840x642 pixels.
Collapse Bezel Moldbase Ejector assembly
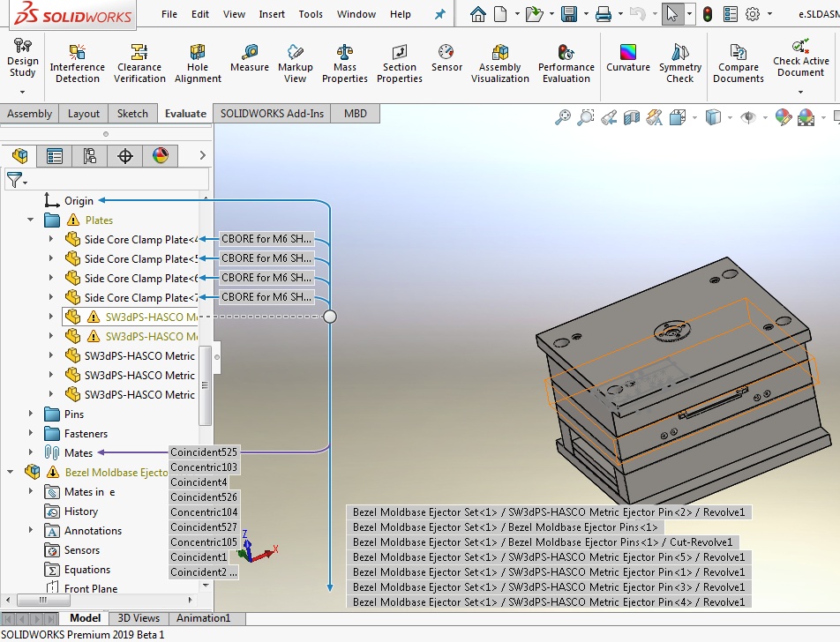pos(11,472)
